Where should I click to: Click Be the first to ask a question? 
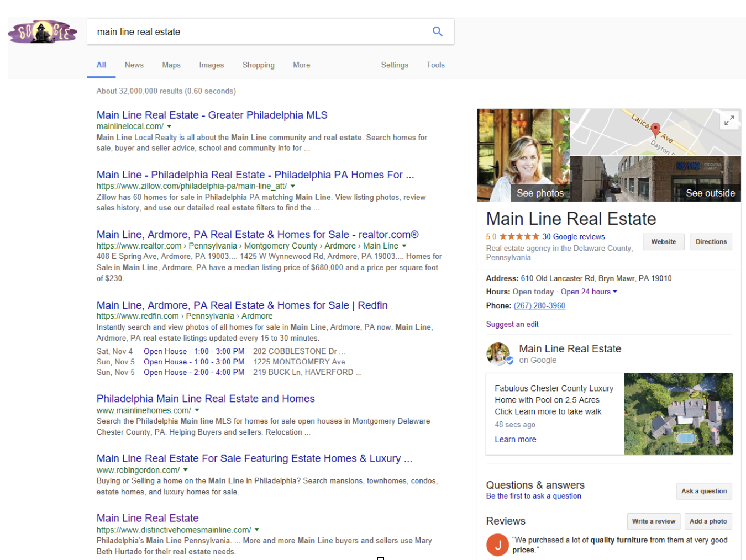534,496
